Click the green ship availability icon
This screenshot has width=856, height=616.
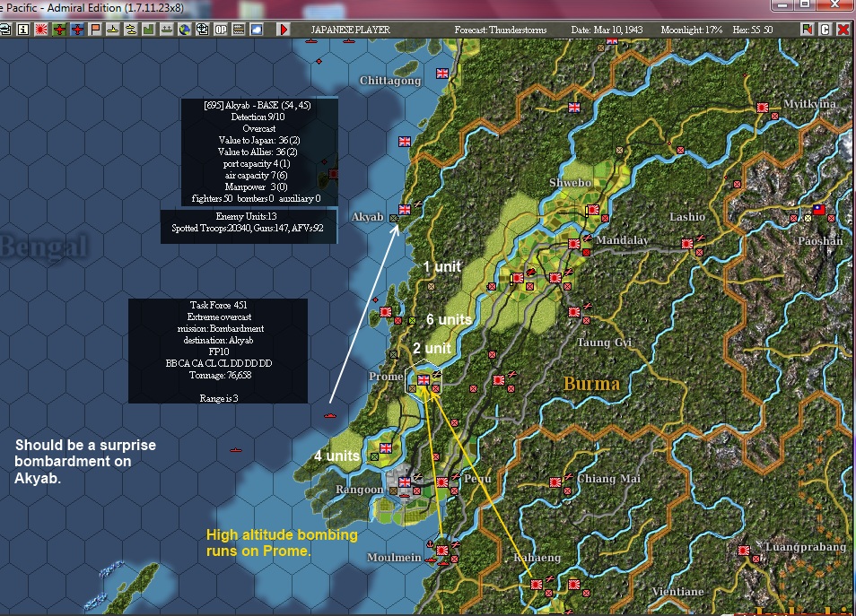pos(167,30)
